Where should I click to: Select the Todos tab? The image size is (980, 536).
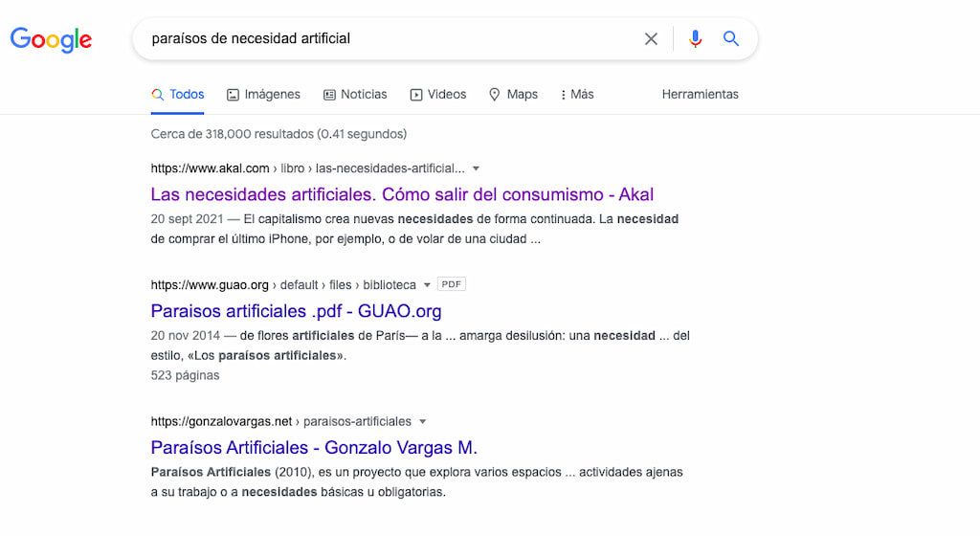coord(177,95)
